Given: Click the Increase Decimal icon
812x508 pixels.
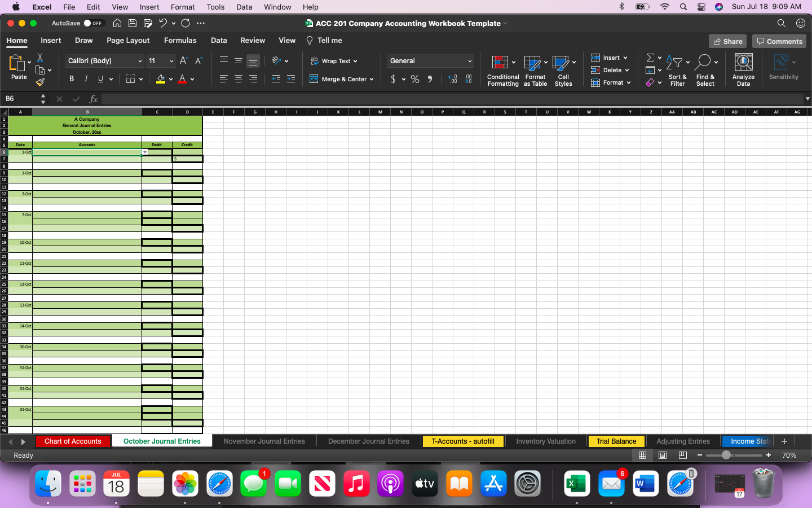Looking at the screenshot, I should tap(453, 79).
